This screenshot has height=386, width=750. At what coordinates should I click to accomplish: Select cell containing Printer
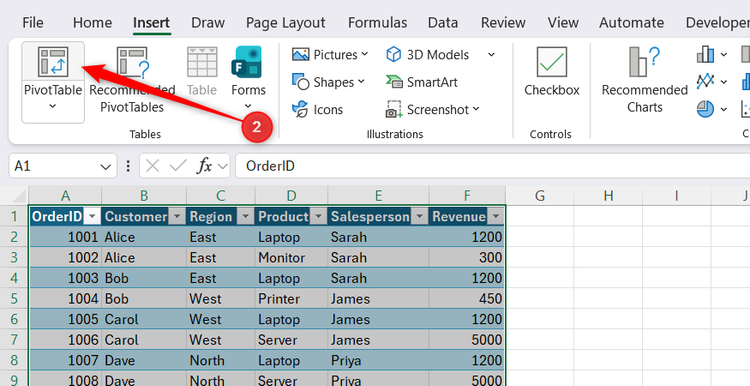click(x=291, y=299)
